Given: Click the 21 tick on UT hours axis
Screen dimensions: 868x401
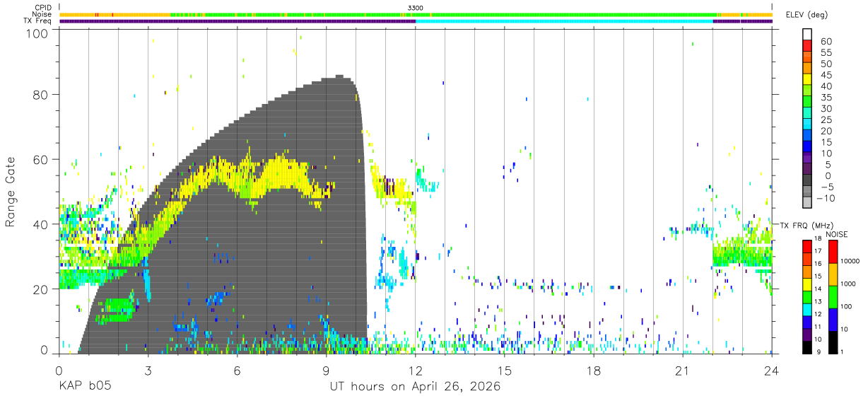Looking at the screenshot, I should [683, 370].
